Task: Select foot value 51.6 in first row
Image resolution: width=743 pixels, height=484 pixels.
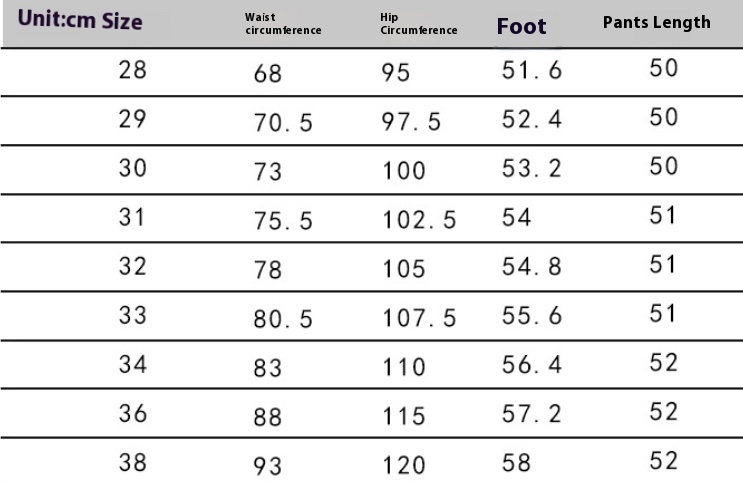Action: [x=532, y=70]
